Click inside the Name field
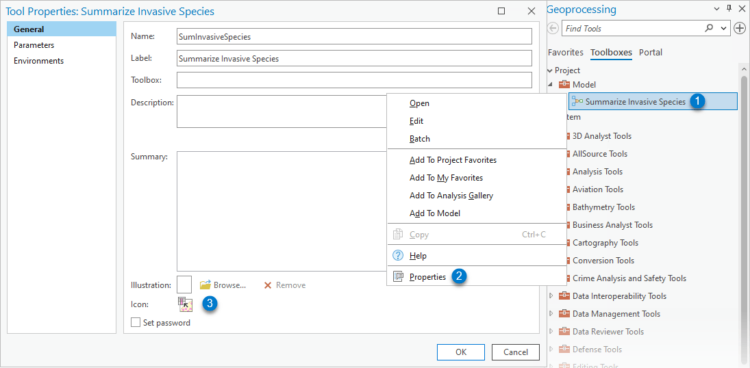750x368 pixels. [354, 36]
